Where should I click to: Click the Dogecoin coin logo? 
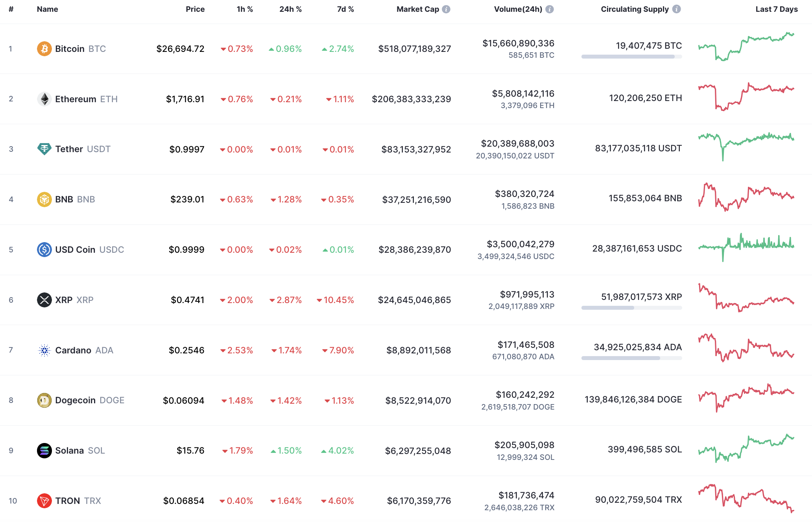pyautogui.click(x=44, y=400)
